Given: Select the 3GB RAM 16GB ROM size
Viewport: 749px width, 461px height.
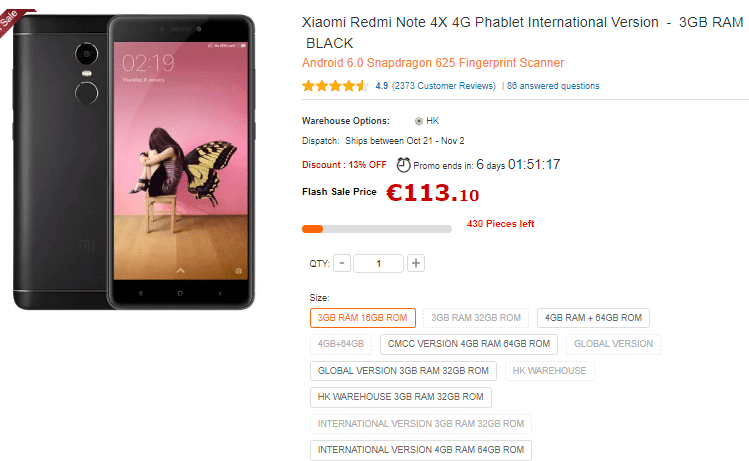Looking at the screenshot, I should [x=363, y=318].
